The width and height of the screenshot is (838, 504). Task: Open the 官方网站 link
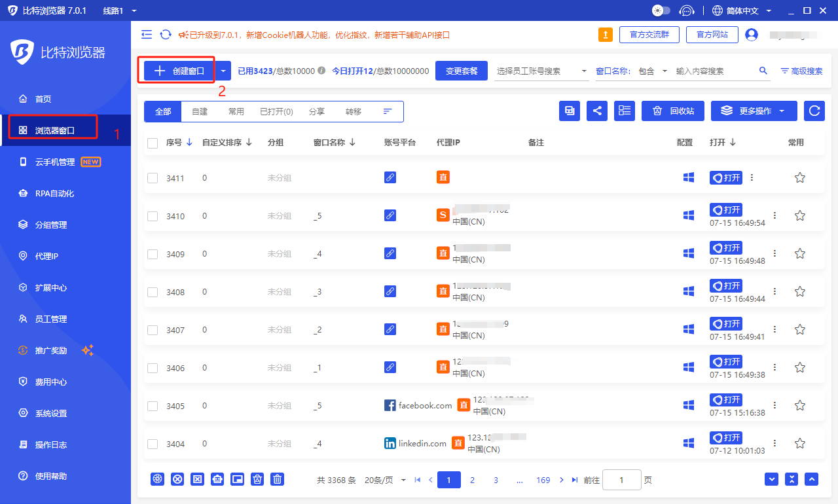coord(712,35)
